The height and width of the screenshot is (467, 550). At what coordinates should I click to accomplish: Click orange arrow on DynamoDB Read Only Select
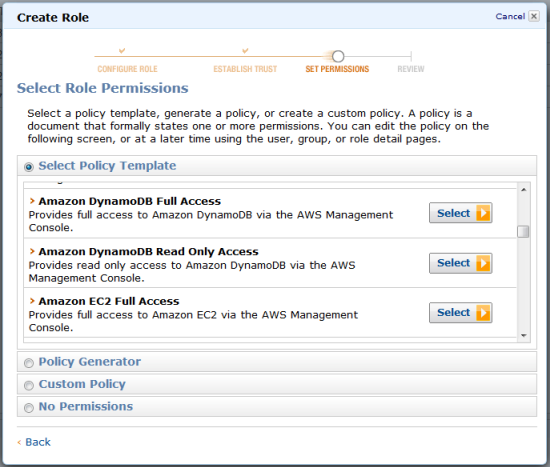click(x=483, y=263)
